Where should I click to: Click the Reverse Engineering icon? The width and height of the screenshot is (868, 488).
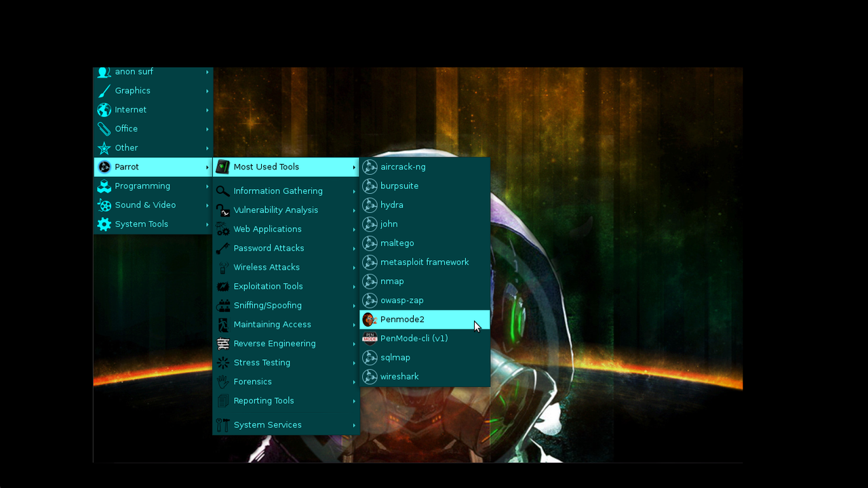222,344
